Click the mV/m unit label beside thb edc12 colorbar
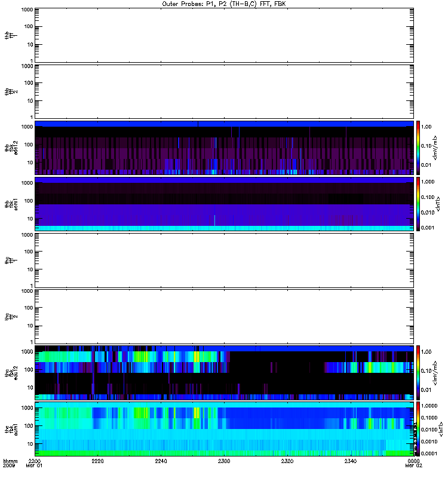Screen dimensions: 448x478 pyautogui.click(x=435, y=148)
